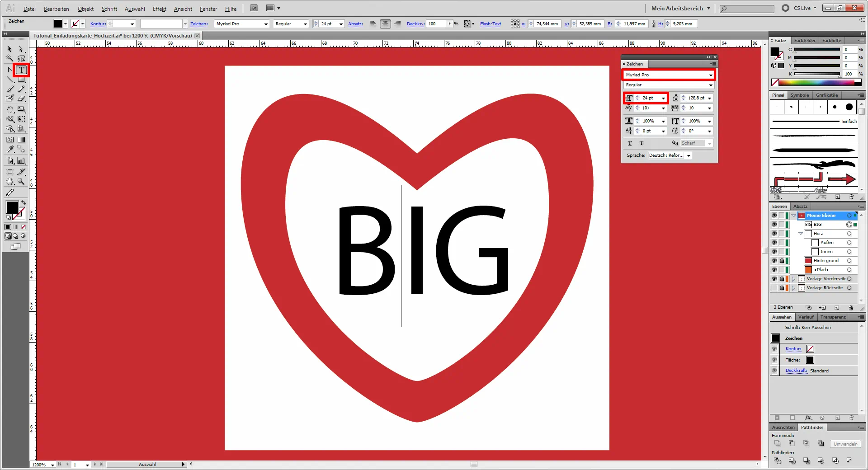This screenshot has height=470, width=868.
Task: Pick the Eyedropper tool
Action: (10, 149)
